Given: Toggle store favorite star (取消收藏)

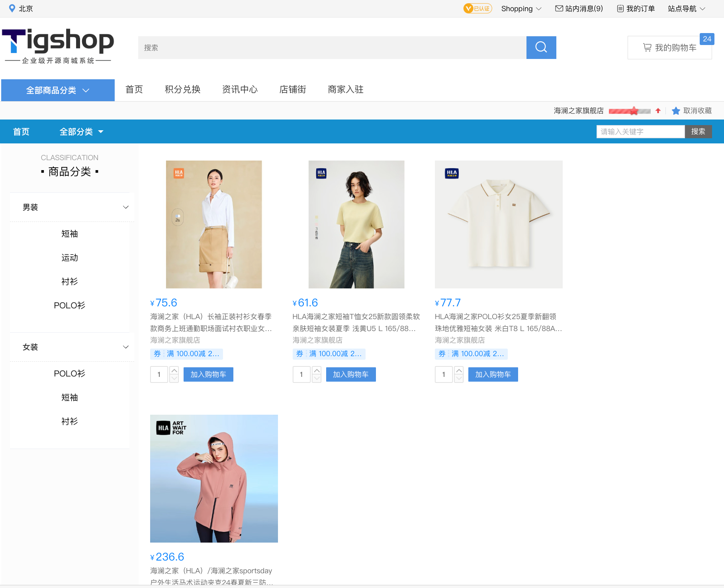Looking at the screenshot, I should pos(676,111).
